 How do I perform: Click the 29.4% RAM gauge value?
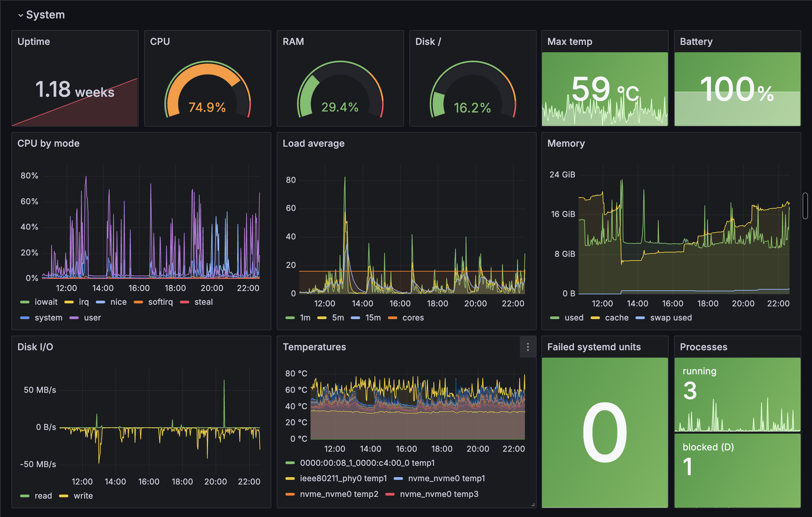pos(340,107)
